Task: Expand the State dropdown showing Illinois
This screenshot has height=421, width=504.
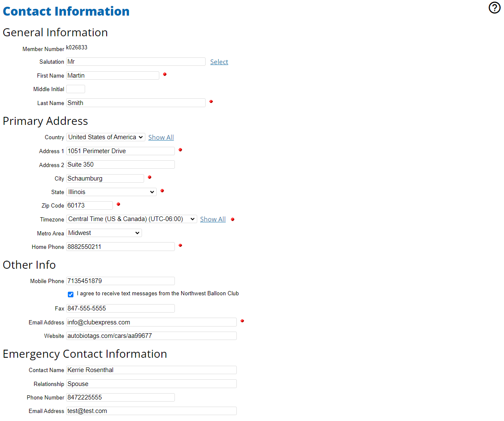Action: coord(111,192)
